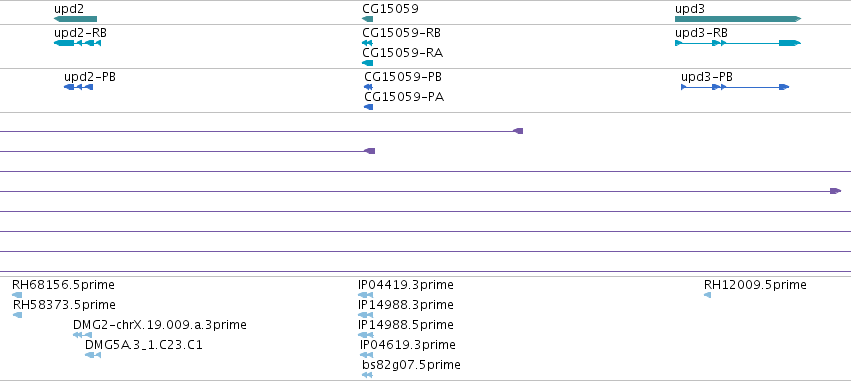The width and height of the screenshot is (851, 381).
Task: Click the CG15059-RB label
Action: tap(401, 33)
